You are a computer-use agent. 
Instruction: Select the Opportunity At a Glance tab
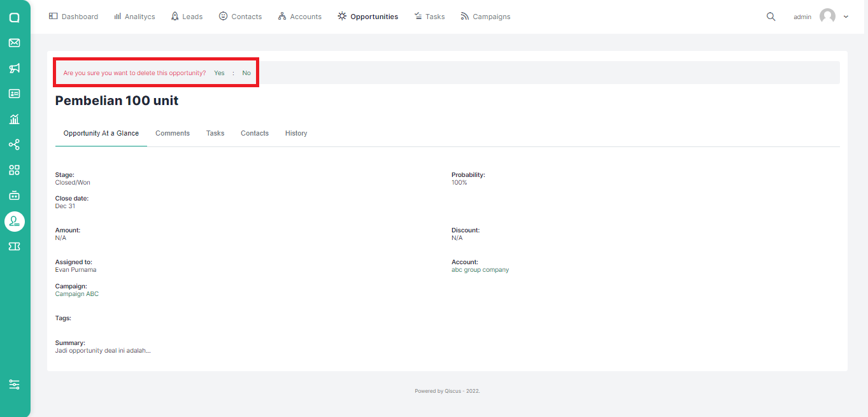tap(101, 133)
